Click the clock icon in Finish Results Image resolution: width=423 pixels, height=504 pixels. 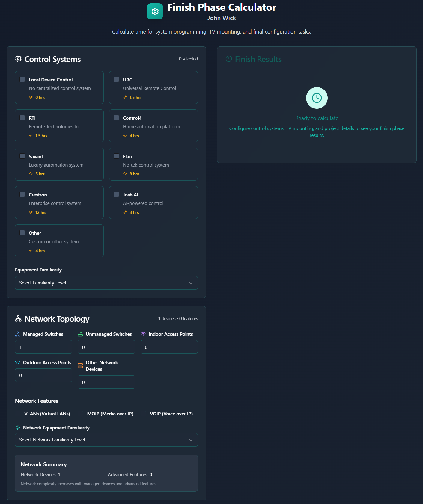[317, 98]
